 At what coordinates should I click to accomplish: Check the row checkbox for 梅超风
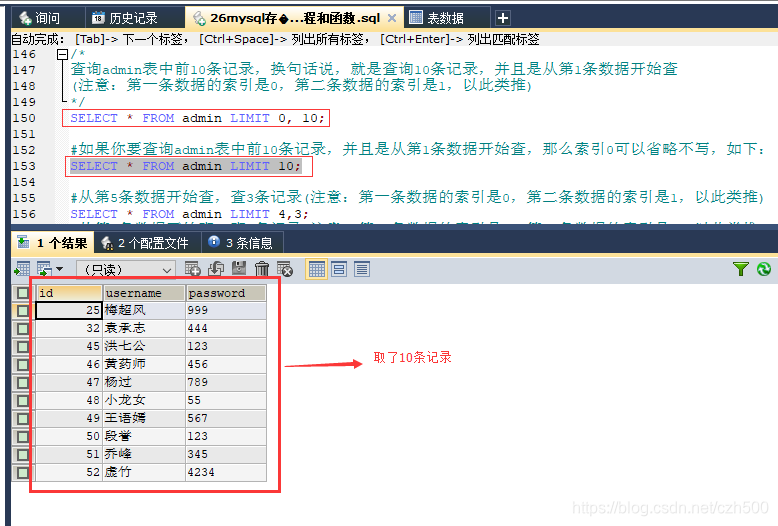[x=23, y=311]
